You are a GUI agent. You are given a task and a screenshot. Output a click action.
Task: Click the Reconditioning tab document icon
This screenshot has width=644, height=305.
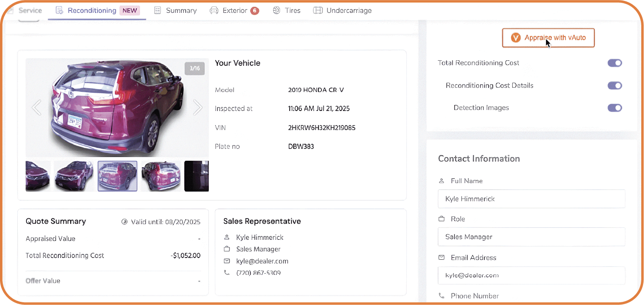click(x=59, y=11)
